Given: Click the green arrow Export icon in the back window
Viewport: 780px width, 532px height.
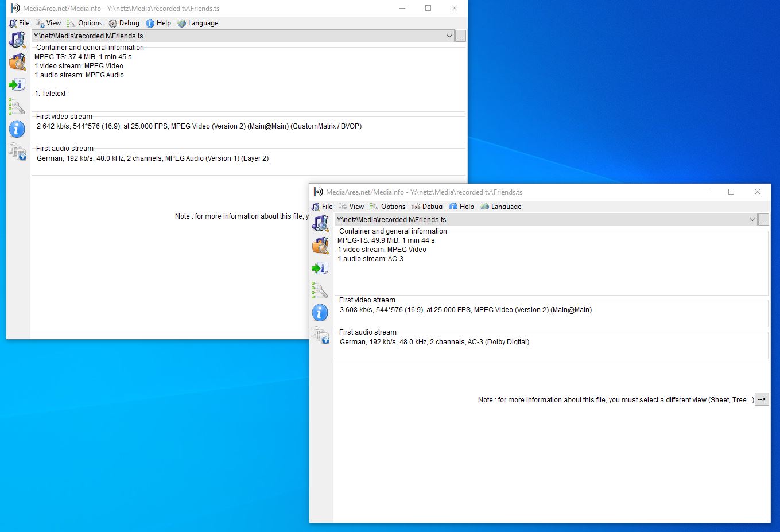Looking at the screenshot, I should click(17, 84).
